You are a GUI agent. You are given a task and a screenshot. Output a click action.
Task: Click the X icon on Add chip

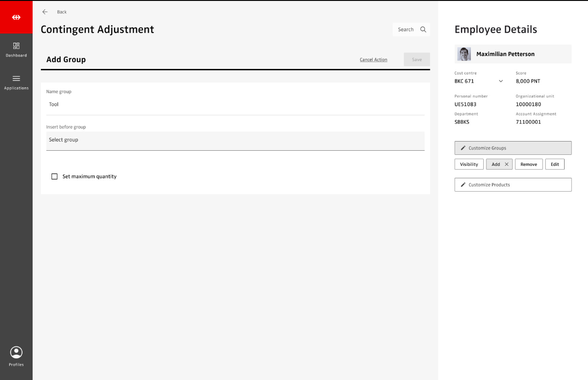click(x=507, y=164)
